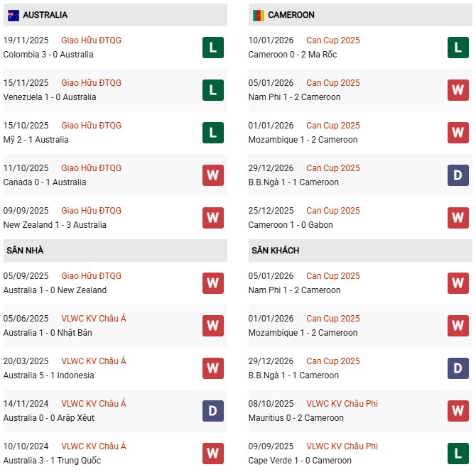Image resolution: width=476 pixels, height=472 pixels.
Task: Click the D badge for Australia 0-0 Arập Xêut
Action: [x=212, y=411]
